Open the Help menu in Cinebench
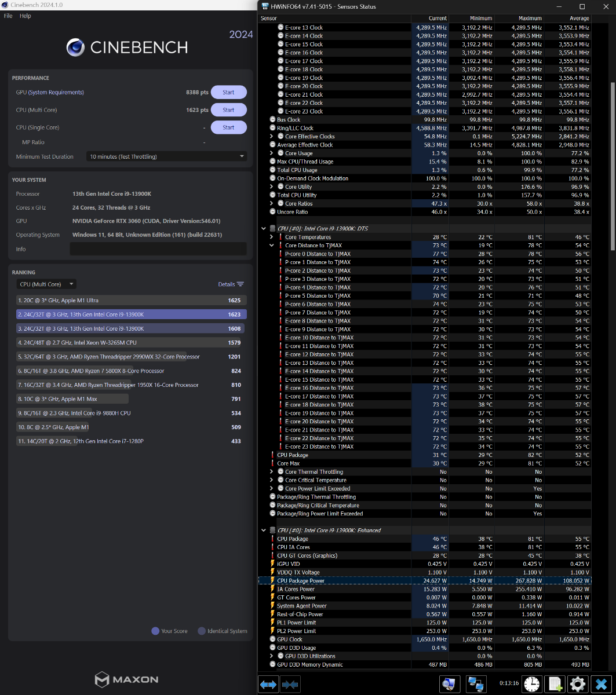The height and width of the screenshot is (695, 616). [25, 16]
